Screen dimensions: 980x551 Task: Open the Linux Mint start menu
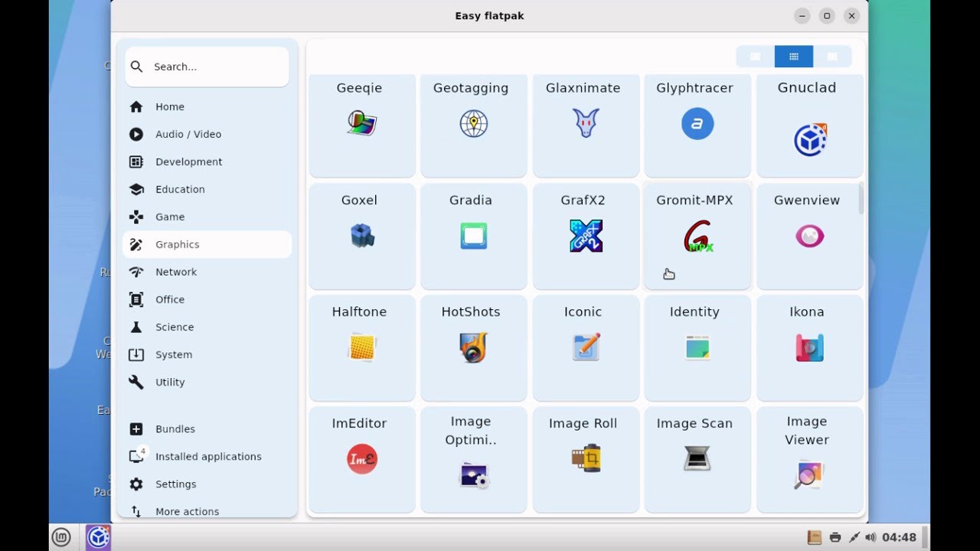click(x=61, y=537)
